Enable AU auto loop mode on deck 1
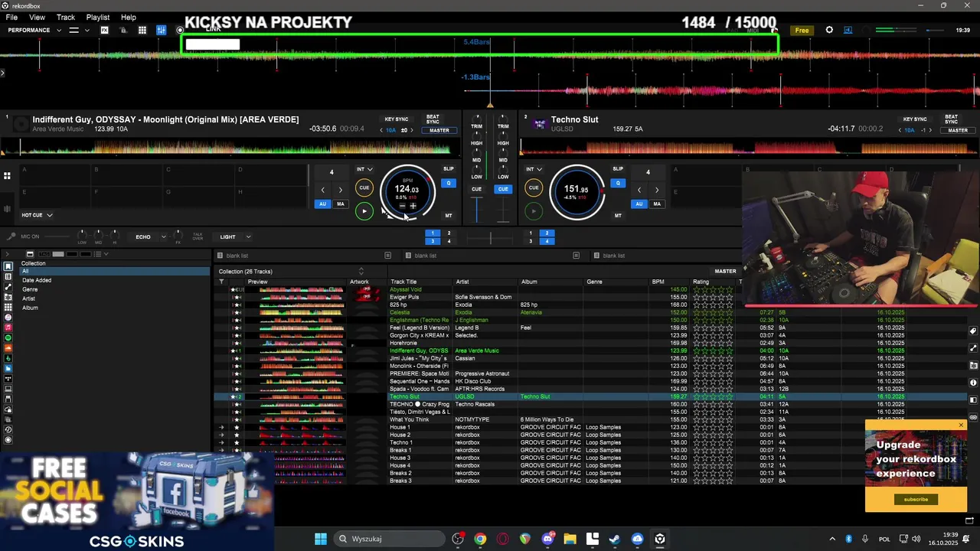Viewport: 980px width, 551px height. [322, 204]
